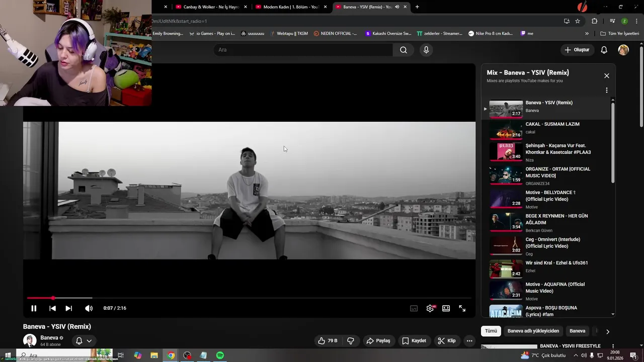Save video with Kaydet button
The width and height of the screenshot is (644, 362).
tap(414, 341)
